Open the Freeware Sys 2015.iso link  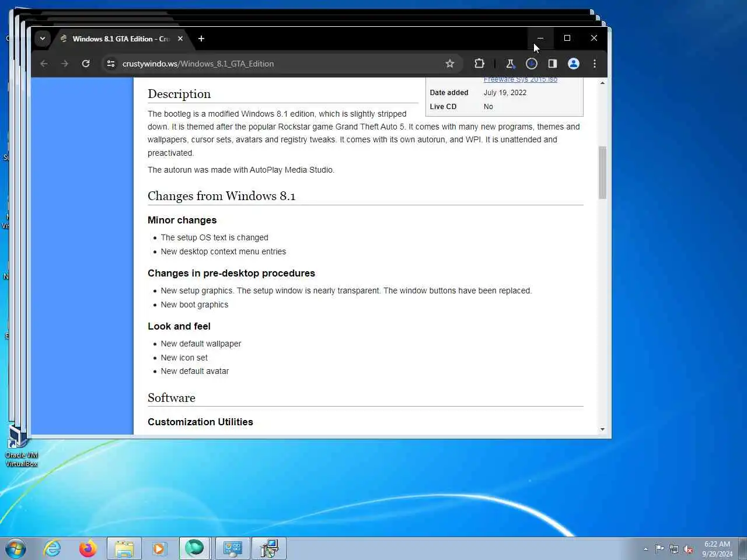point(520,79)
